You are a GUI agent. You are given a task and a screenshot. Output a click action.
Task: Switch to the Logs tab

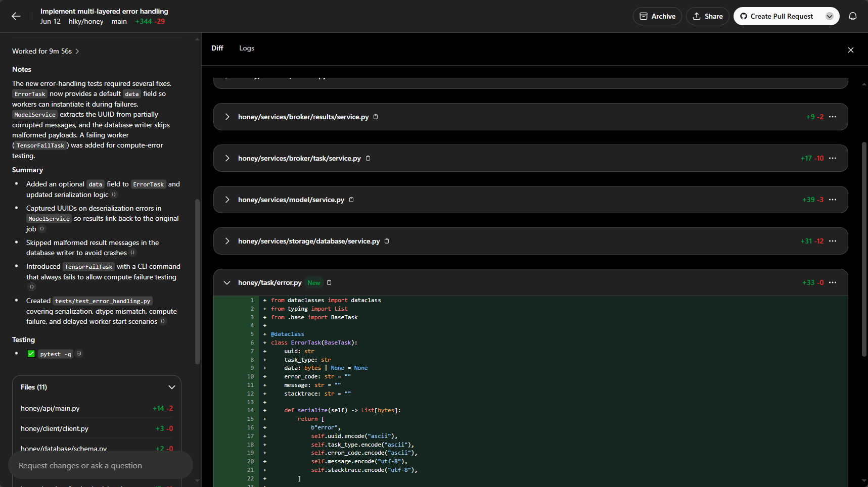(x=247, y=48)
